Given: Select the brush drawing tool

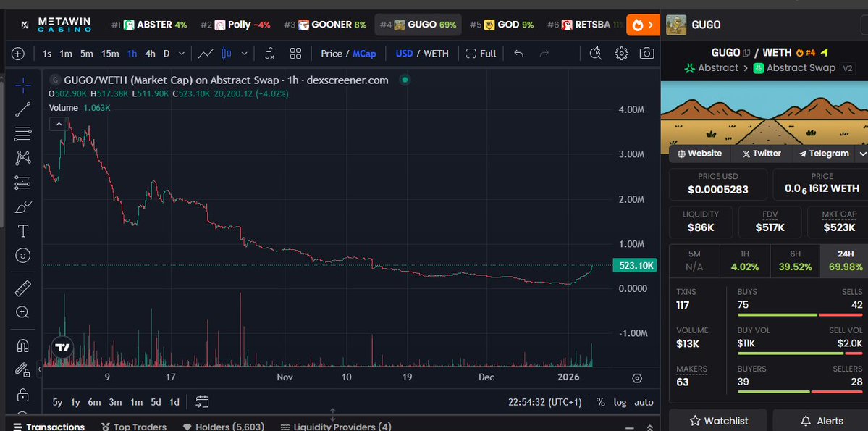Looking at the screenshot, I should (x=22, y=207).
